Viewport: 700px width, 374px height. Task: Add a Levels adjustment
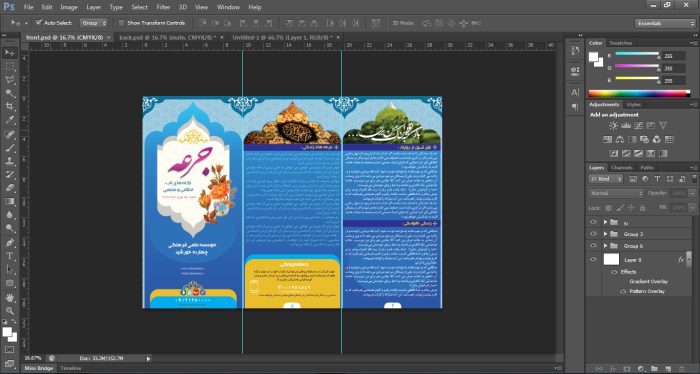click(x=626, y=126)
